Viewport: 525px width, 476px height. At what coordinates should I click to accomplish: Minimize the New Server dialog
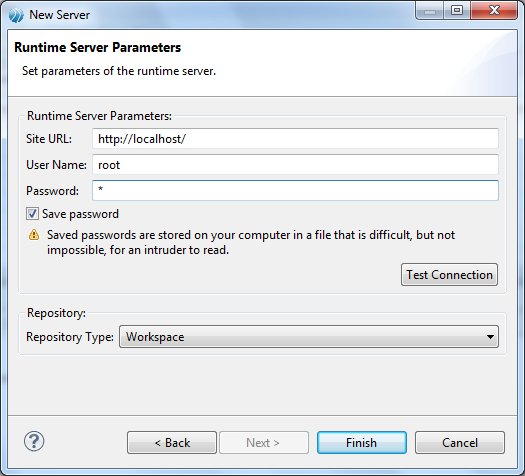click(x=430, y=11)
